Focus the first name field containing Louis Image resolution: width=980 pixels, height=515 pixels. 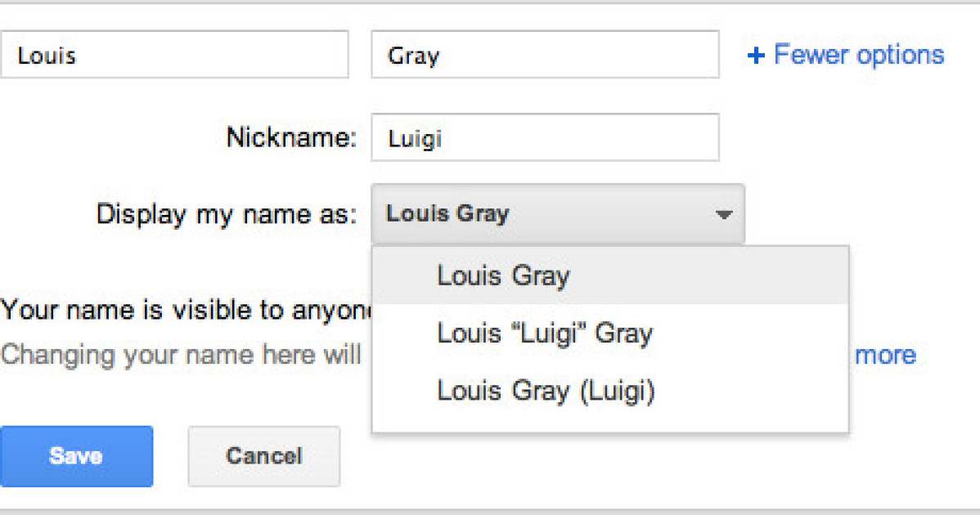tap(173, 55)
